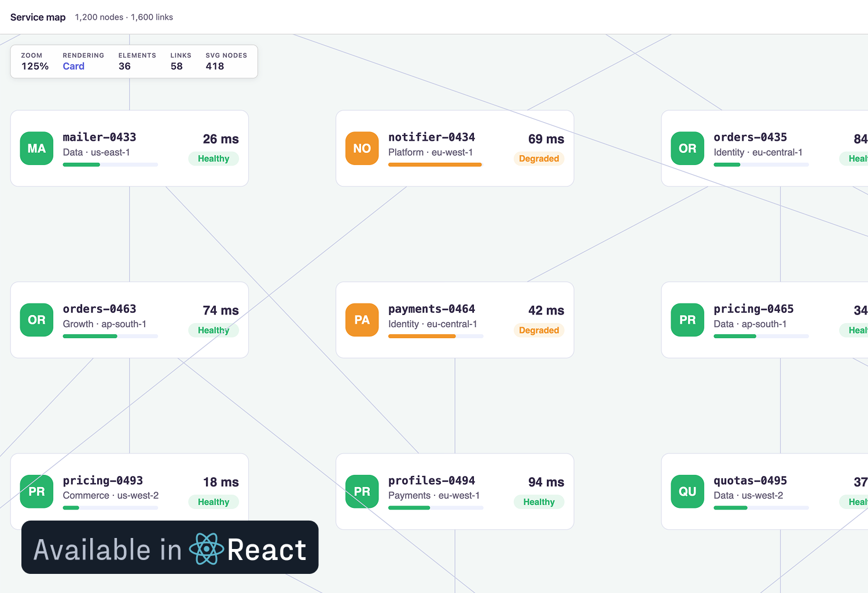Click the Card rendering mode value
This screenshot has width=868, height=593.
(73, 66)
